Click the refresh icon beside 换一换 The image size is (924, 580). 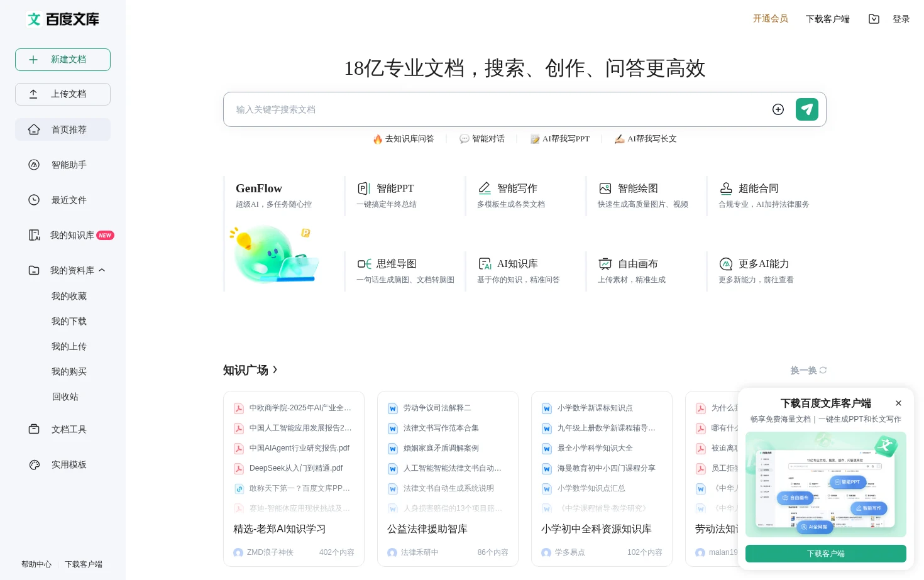(x=823, y=370)
